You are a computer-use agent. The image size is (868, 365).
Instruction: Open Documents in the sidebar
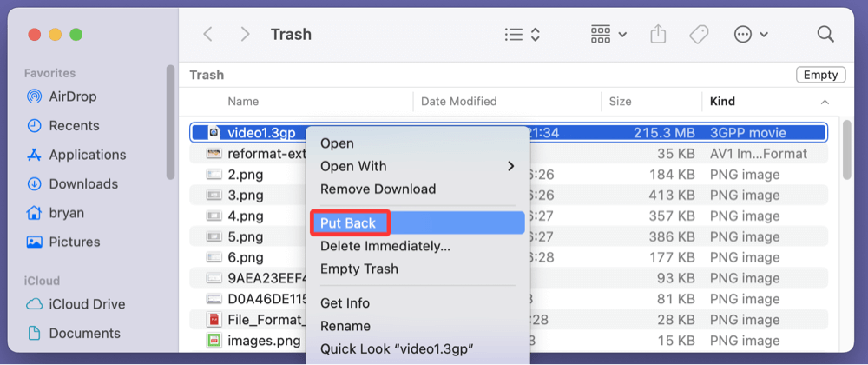click(x=74, y=334)
